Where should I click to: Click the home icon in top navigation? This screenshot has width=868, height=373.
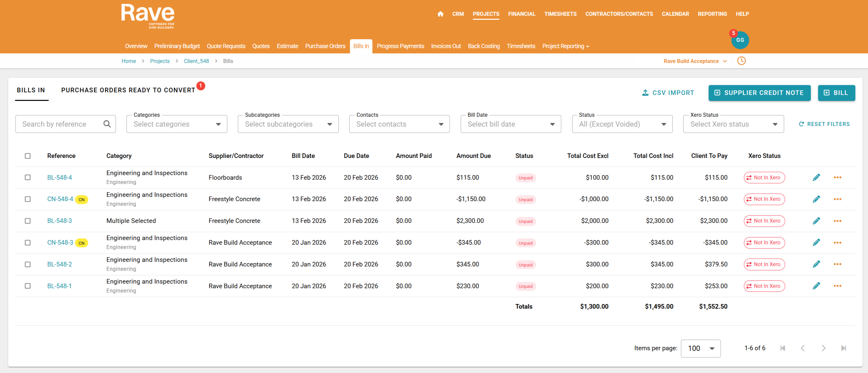(x=440, y=14)
